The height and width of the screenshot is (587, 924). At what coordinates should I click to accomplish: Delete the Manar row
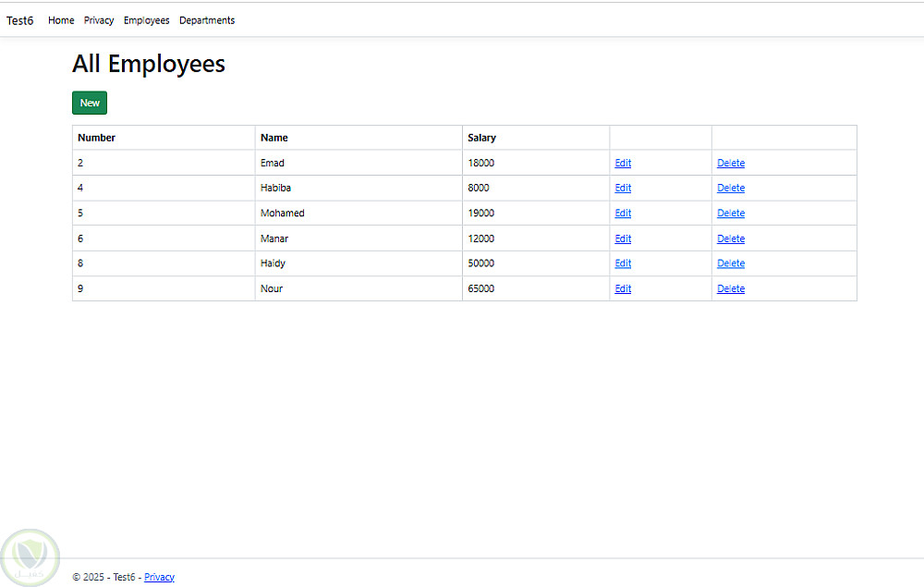pos(730,238)
